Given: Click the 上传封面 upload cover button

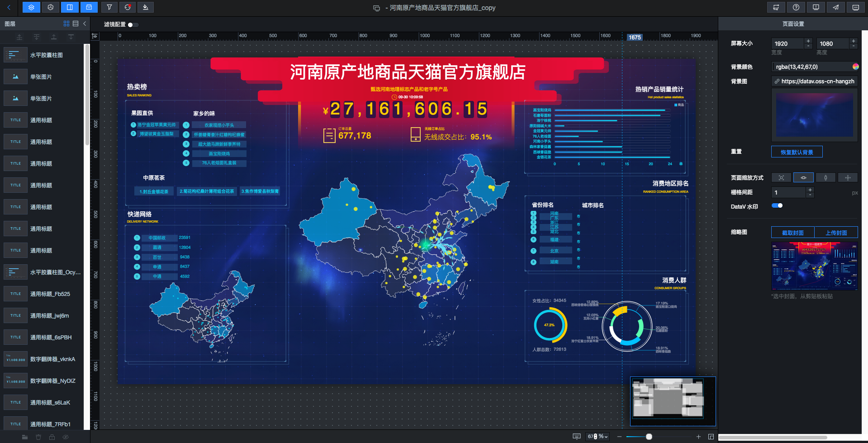Looking at the screenshot, I should click(x=836, y=232).
